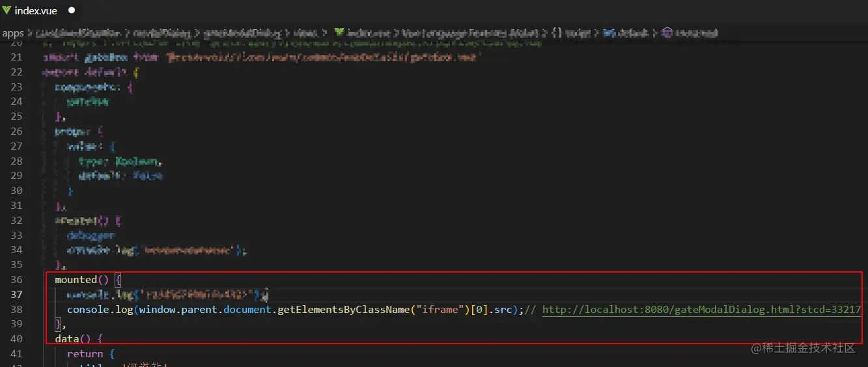Open the localhost:8080 gateModalDialog.html link in the comment

click(x=701, y=310)
